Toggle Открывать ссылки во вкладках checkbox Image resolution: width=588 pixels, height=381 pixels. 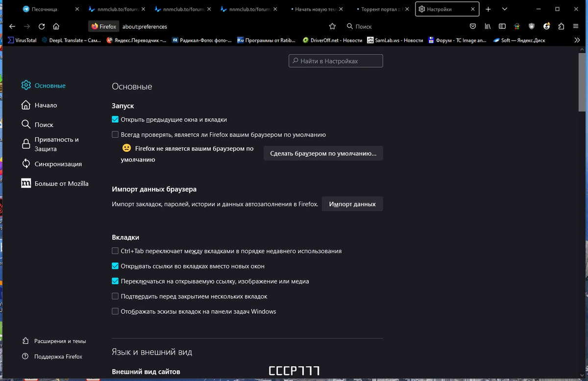pyautogui.click(x=115, y=266)
